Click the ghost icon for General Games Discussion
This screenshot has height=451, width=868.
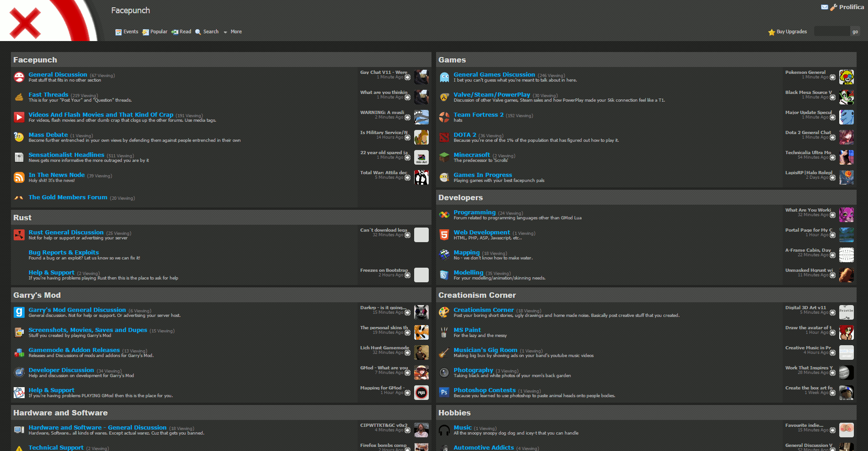tap(444, 77)
